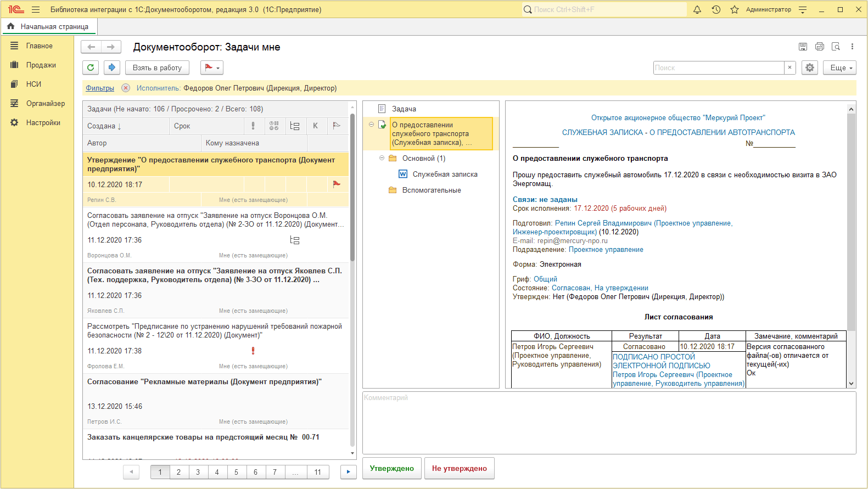The image size is (868, 489).
Task: Click the red flag in the first task row
Action: click(337, 184)
